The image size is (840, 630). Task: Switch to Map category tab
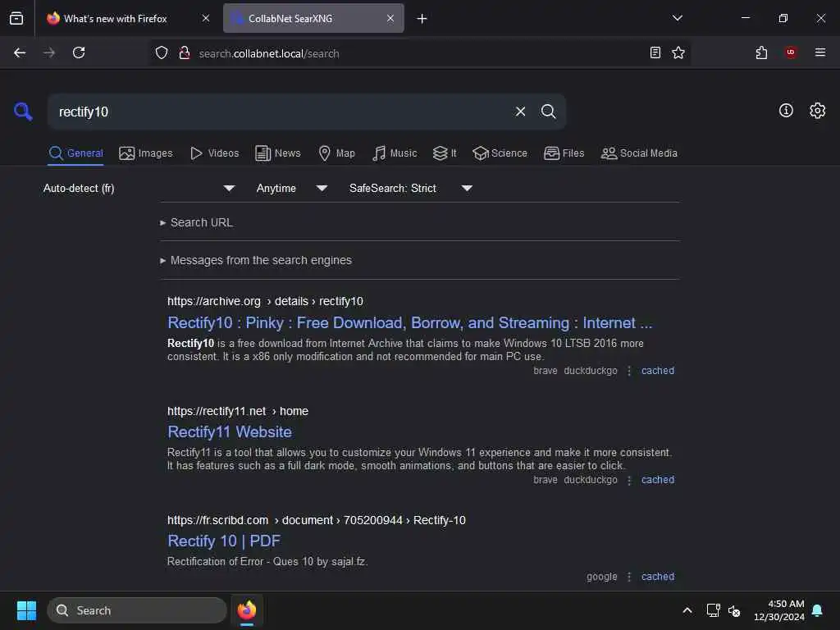click(x=336, y=153)
